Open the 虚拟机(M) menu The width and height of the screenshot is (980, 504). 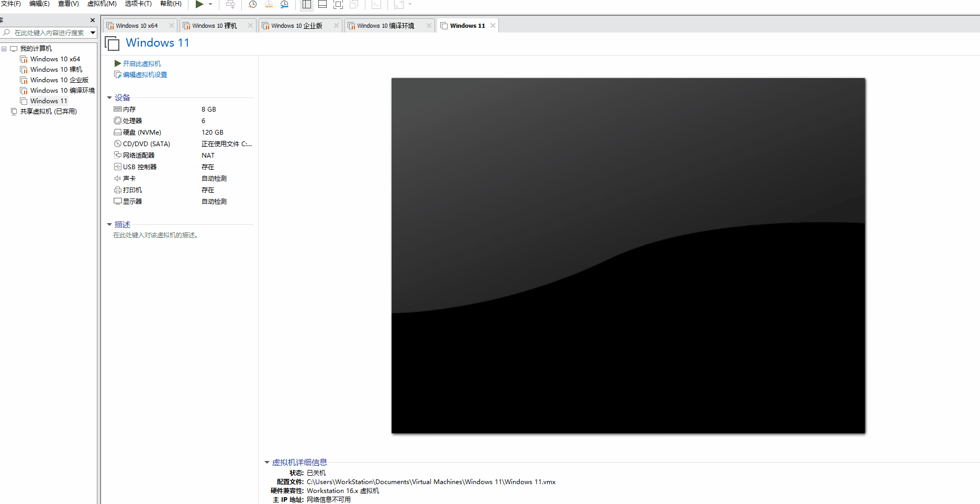[102, 4]
